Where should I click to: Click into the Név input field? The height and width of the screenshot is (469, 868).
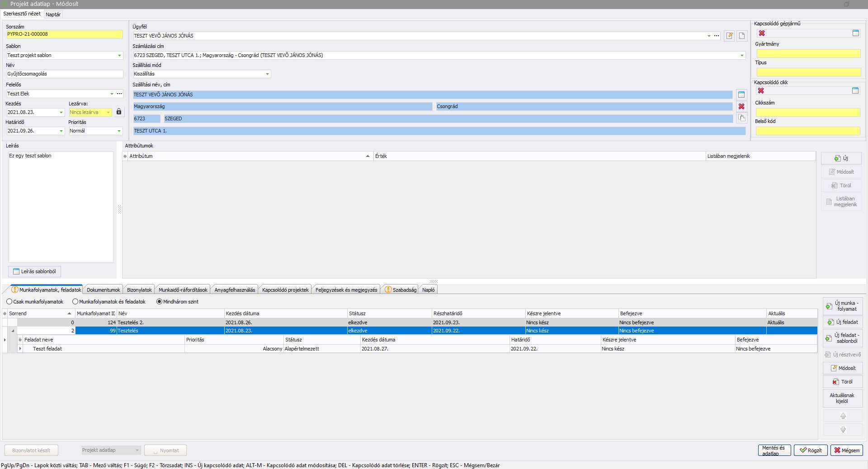(x=64, y=74)
